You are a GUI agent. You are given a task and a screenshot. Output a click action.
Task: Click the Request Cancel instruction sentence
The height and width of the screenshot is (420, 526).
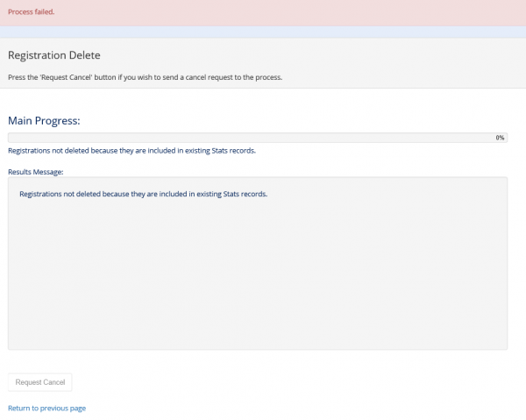[x=145, y=77]
